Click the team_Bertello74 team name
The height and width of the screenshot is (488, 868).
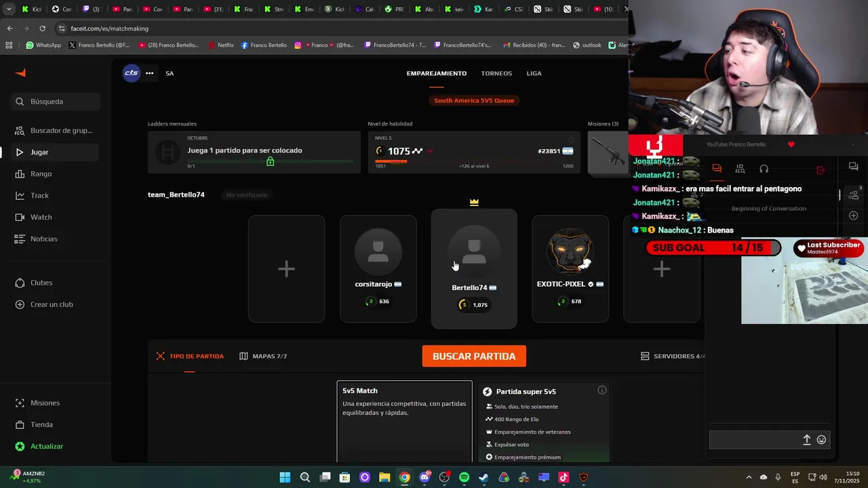[x=176, y=195]
